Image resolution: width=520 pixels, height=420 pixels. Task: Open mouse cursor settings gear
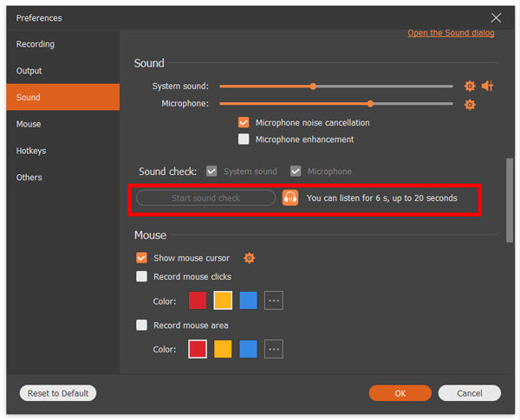click(249, 258)
